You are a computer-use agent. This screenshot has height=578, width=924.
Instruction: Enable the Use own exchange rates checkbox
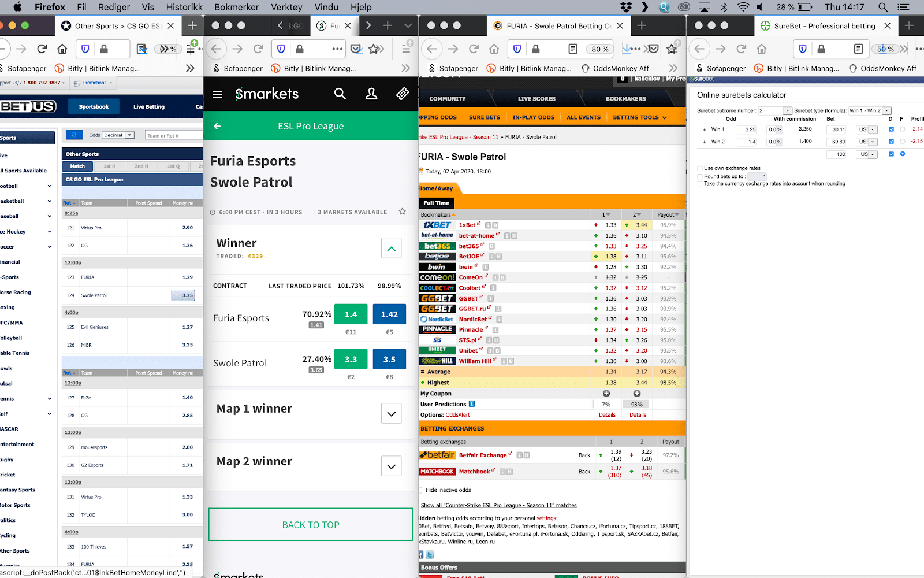point(700,168)
